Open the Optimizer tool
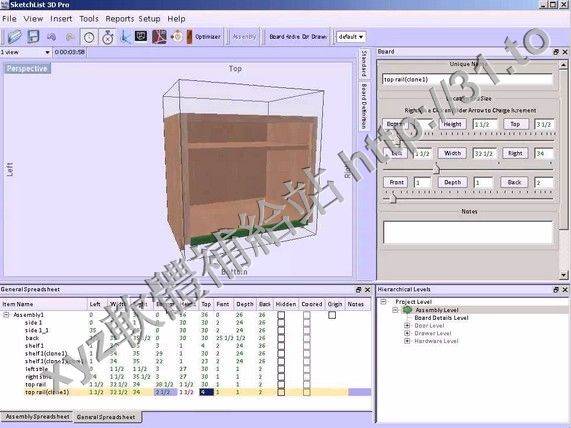The image size is (571, 428). [204, 37]
